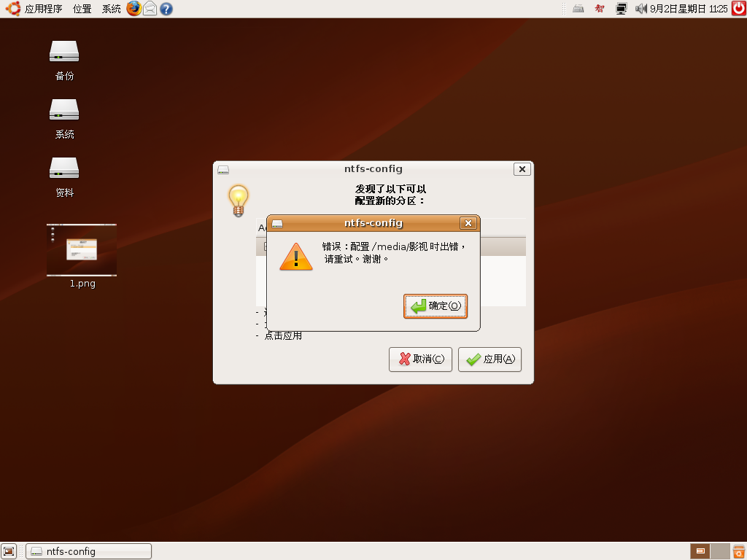Close the main ntfs-config window
747x560 pixels.
click(x=522, y=169)
